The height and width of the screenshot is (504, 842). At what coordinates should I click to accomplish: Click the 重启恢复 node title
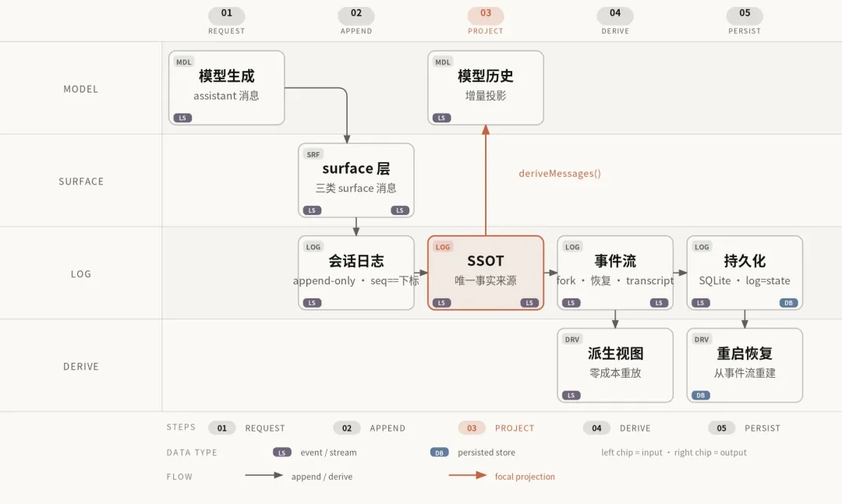click(x=745, y=353)
